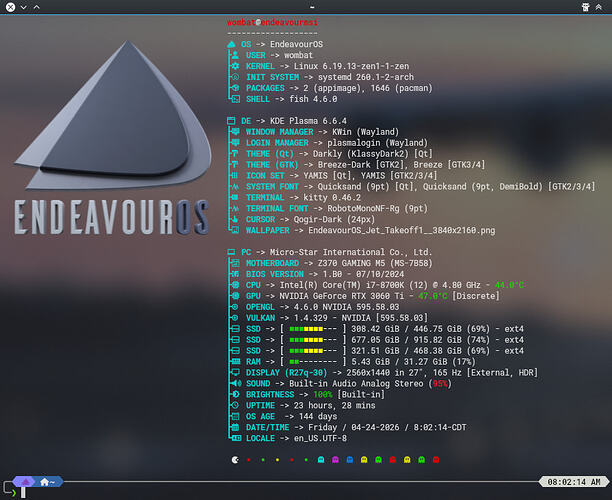Image resolution: width=612 pixels, height=500 pixels.
Task: Click the green GPU temperature 47.0°C
Action: [x=432, y=296]
